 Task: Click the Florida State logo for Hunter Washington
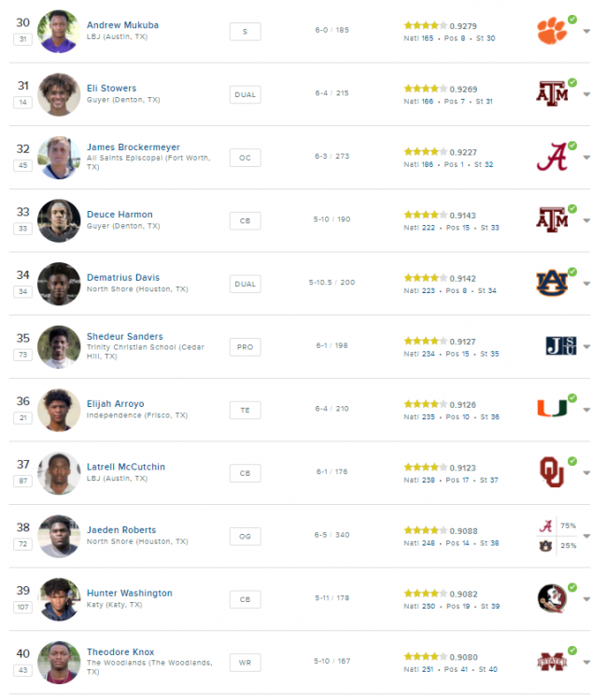551,598
